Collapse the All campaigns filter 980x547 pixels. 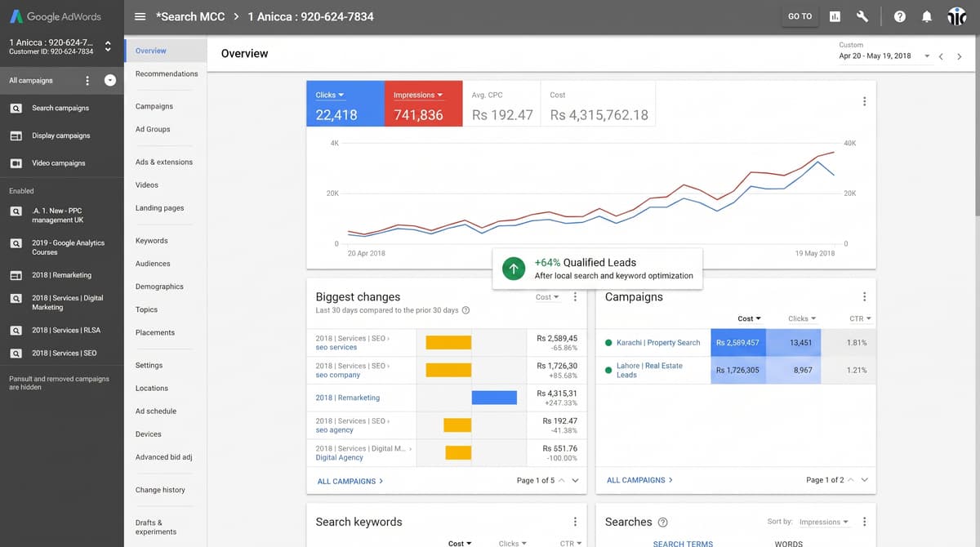click(x=110, y=80)
